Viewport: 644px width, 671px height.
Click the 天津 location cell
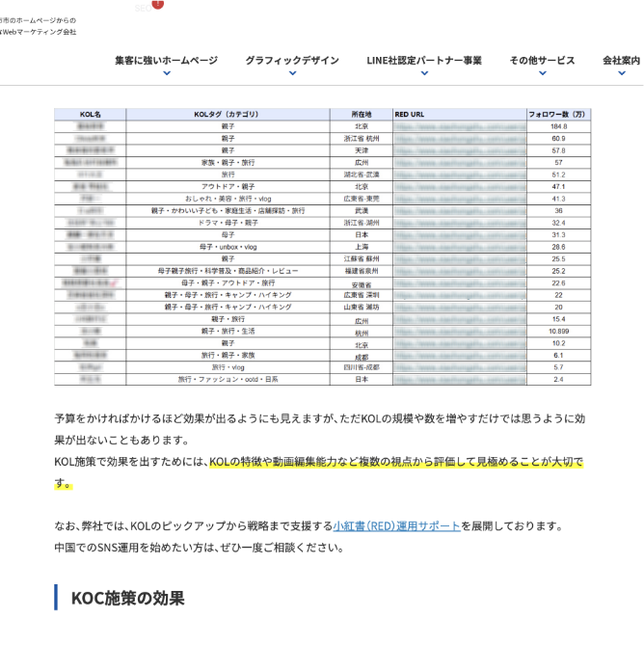coord(362,150)
